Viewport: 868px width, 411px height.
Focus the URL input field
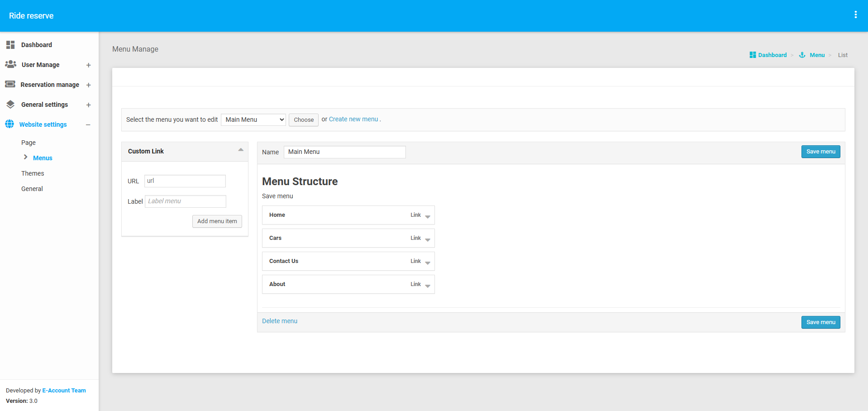(185, 181)
